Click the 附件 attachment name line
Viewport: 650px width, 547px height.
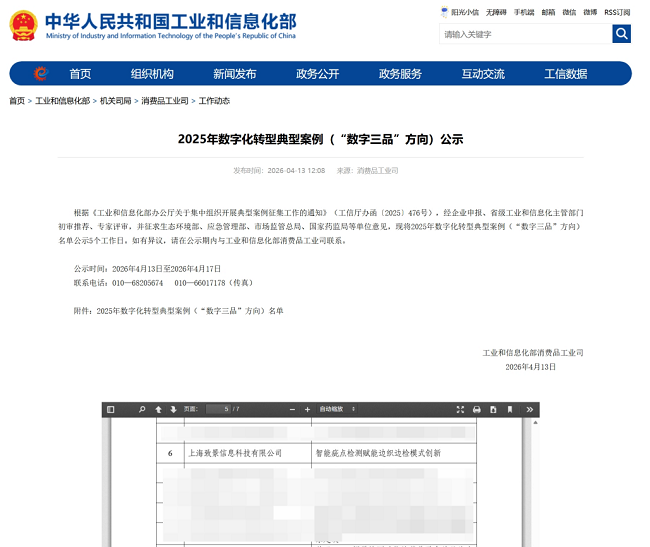point(179,311)
